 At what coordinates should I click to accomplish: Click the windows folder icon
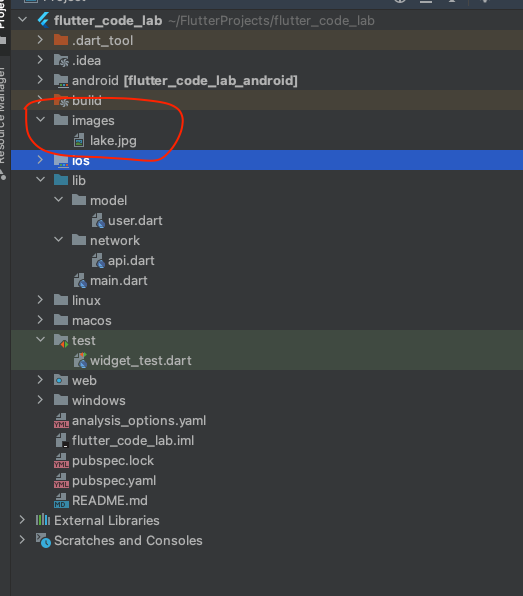tap(61, 400)
